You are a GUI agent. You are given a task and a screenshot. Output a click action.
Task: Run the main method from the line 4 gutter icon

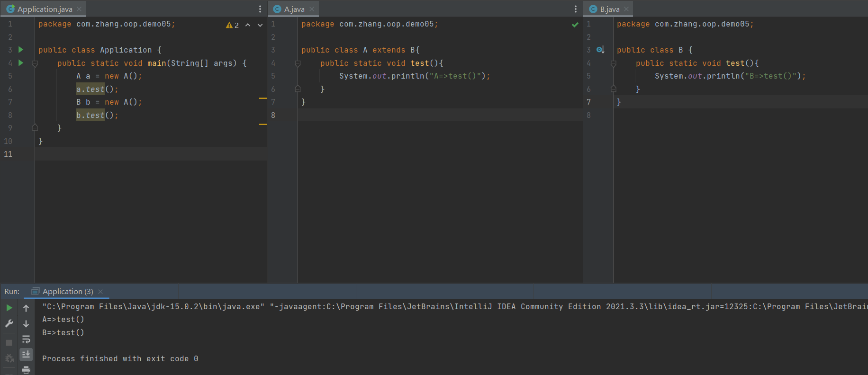tap(21, 62)
